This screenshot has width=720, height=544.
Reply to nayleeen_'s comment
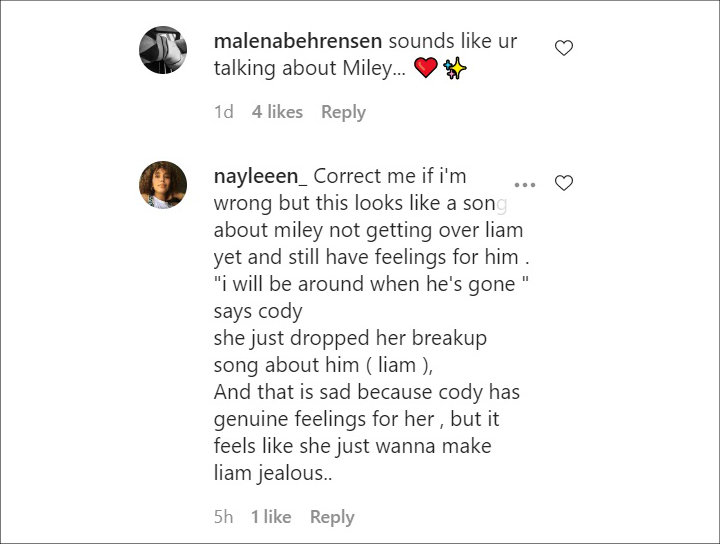[x=332, y=517]
